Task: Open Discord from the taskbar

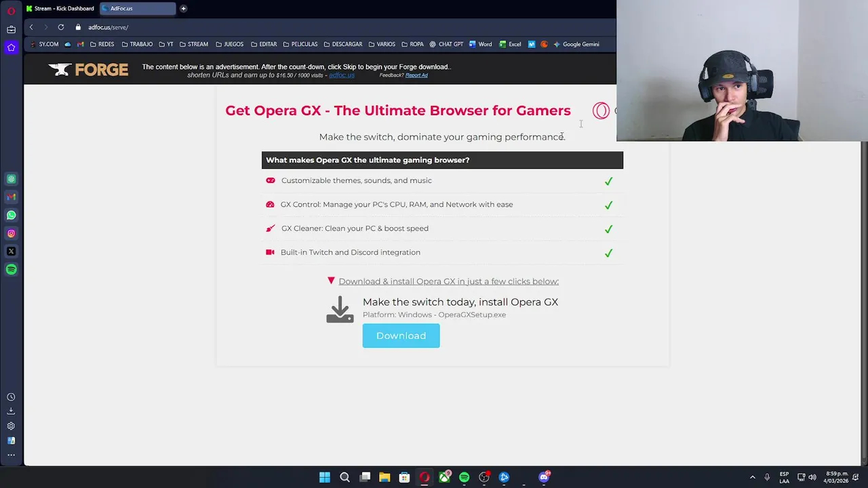Action: (544, 477)
